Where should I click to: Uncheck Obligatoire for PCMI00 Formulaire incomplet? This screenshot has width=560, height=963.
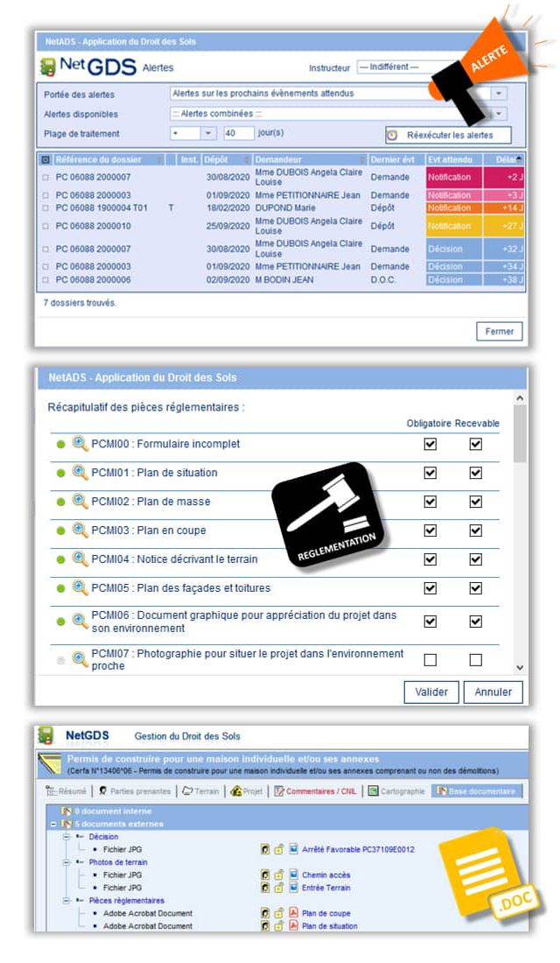coord(430,444)
